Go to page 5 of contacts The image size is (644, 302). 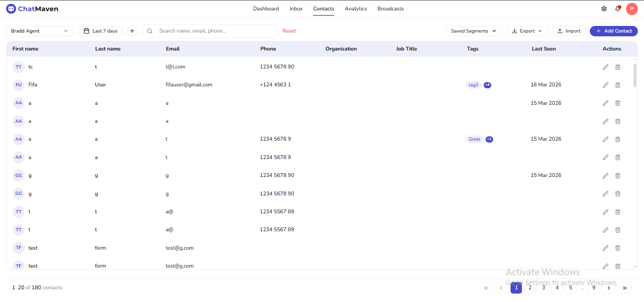click(570, 287)
